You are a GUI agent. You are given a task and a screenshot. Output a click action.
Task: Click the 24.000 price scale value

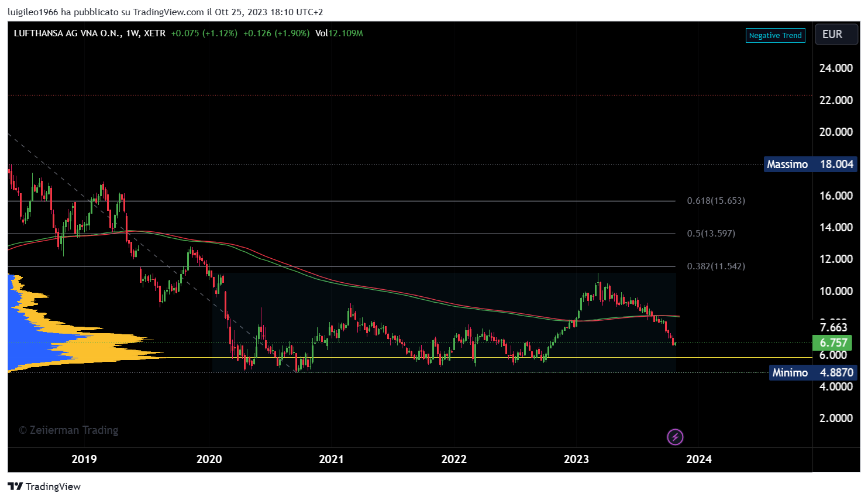836,68
